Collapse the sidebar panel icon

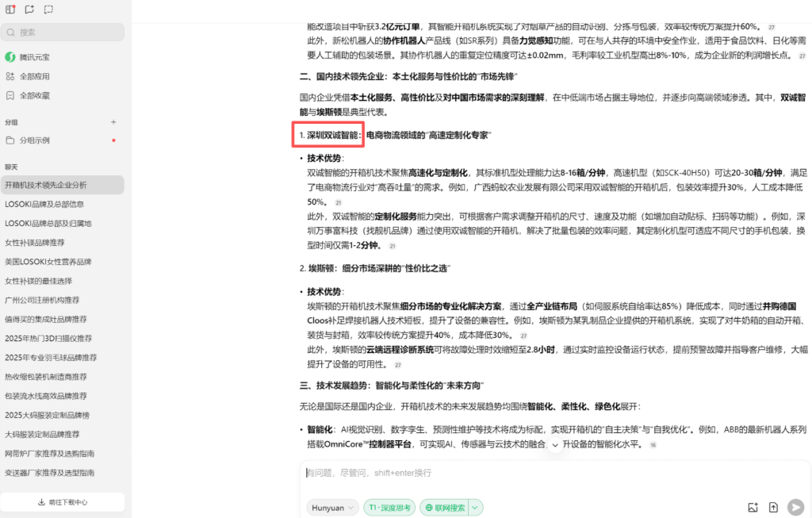pos(10,10)
